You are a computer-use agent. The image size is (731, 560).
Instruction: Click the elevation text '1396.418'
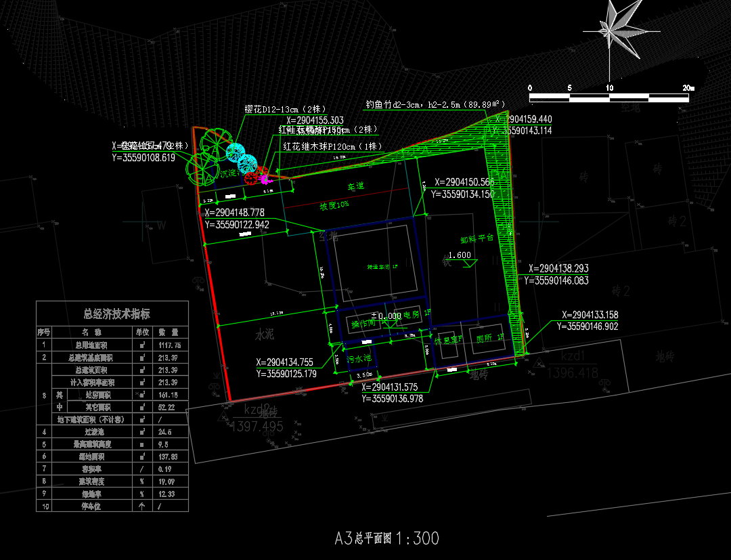pos(572,373)
